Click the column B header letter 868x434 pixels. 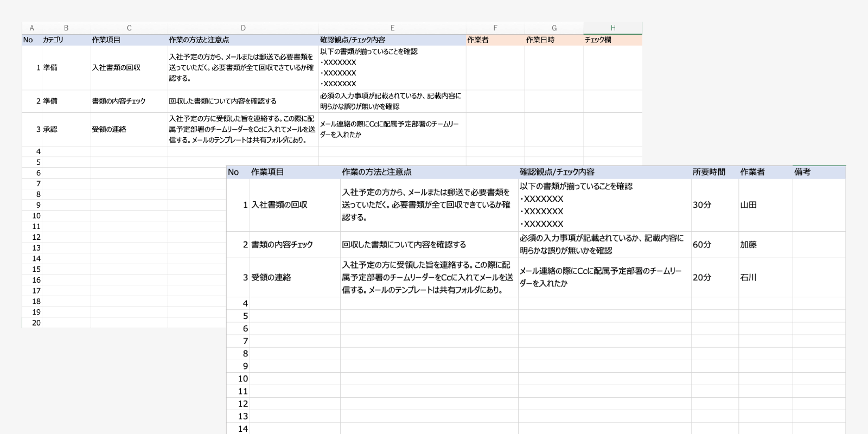[x=66, y=28]
